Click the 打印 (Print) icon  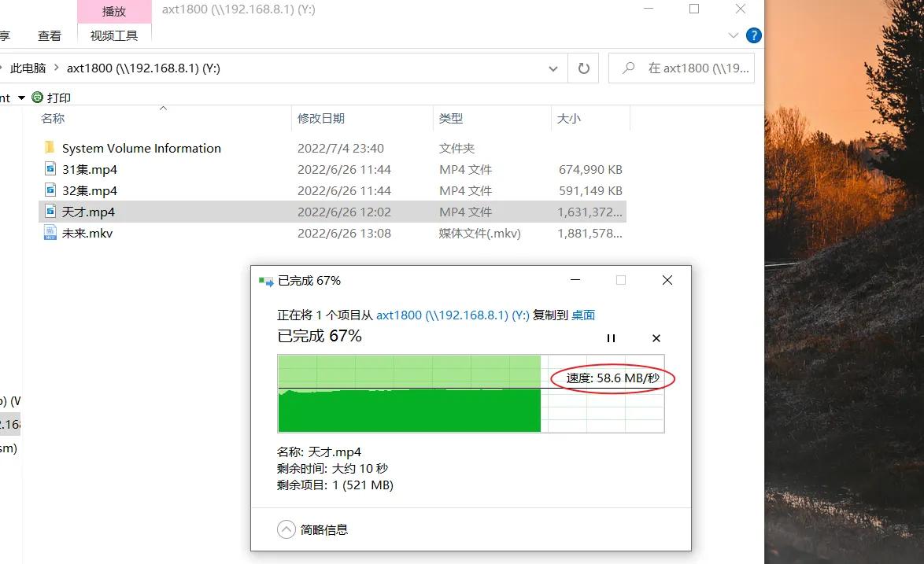click(x=37, y=97)
